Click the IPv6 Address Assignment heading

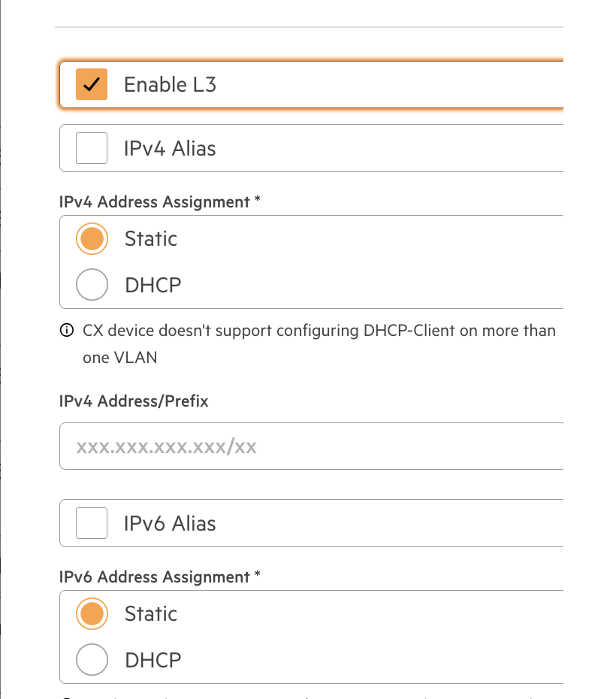(159, 576)
